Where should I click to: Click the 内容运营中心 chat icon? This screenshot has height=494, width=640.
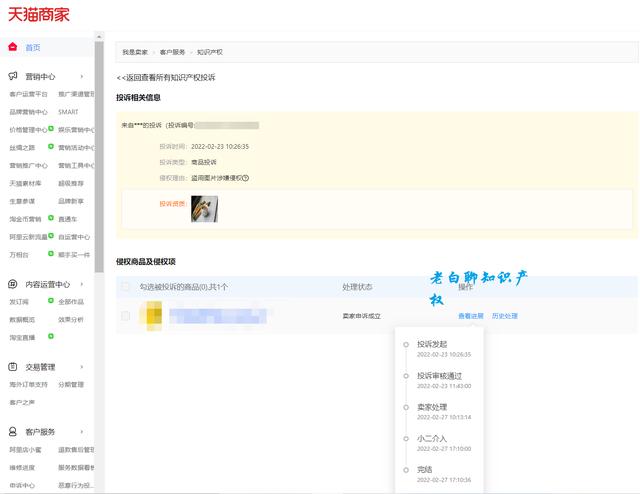click(x=12, y=284)
